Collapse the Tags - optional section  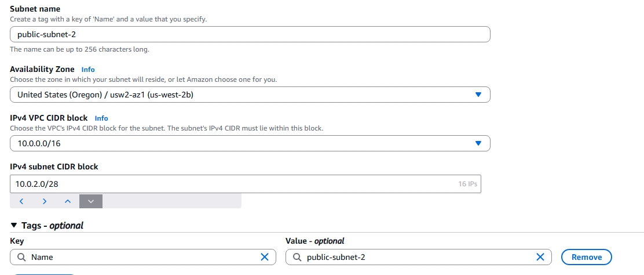pos(14,225)
